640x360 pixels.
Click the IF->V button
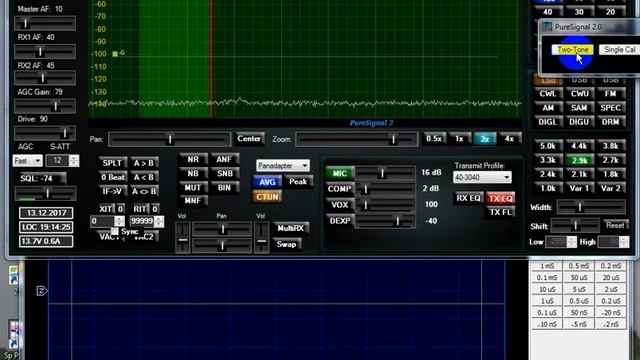click(x=112, y=191)
